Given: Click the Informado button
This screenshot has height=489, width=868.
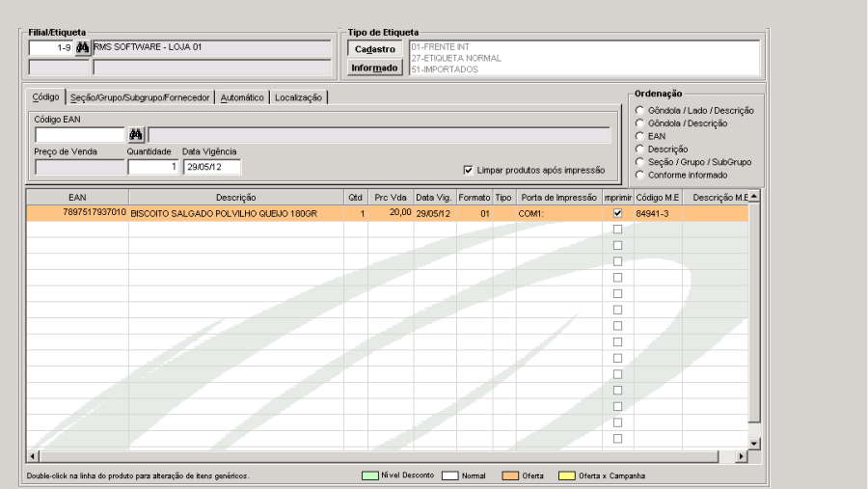Looking at the screenshot, I should click(375, 68).
